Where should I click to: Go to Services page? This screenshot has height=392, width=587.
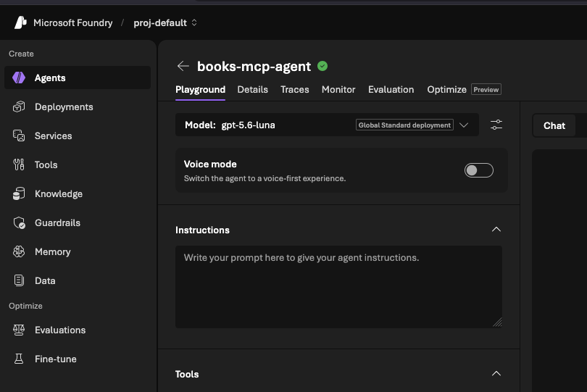pyautogui.click(x=78, y=135)
